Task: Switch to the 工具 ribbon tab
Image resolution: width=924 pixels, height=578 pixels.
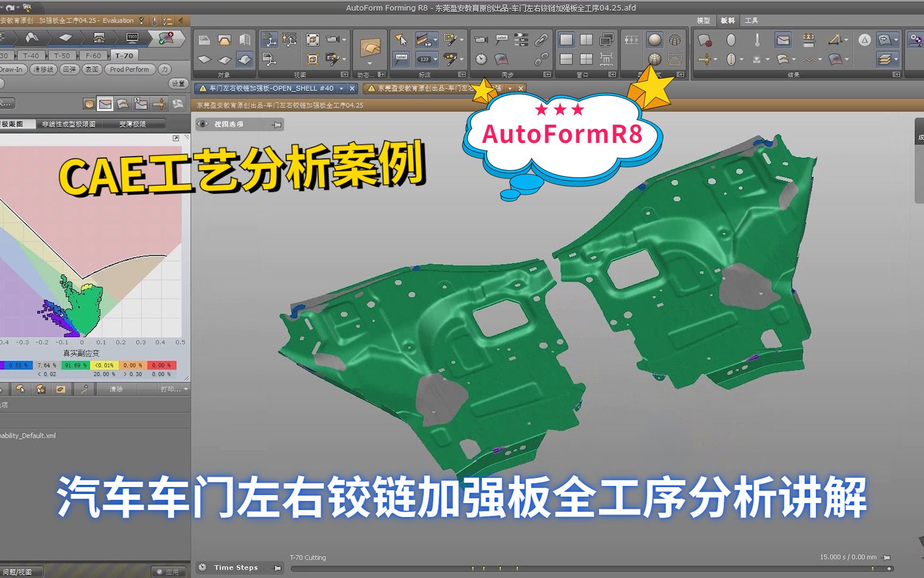Action: pyautogui.click(x=751, y=20)
